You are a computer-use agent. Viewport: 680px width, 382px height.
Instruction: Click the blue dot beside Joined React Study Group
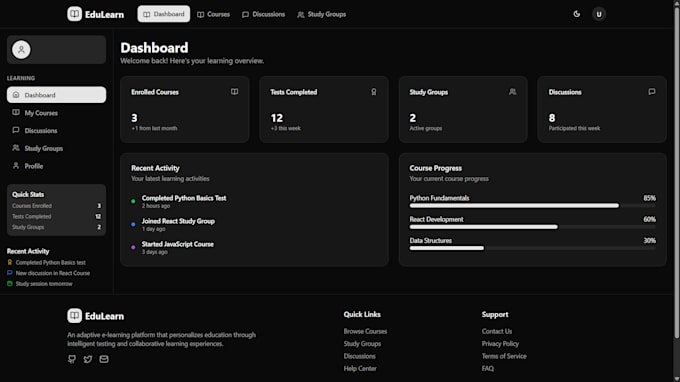coord(133,224)
